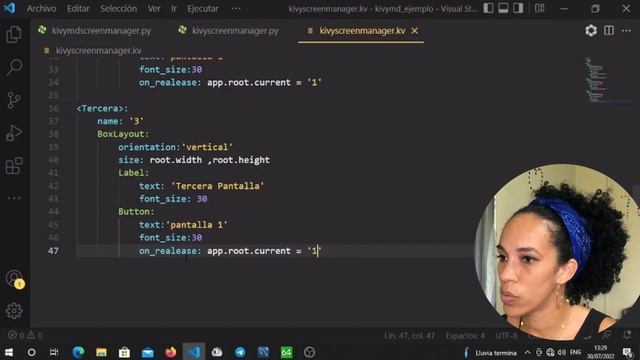
Task: Click the VS Code logo icon
Action: coord(9,8)
